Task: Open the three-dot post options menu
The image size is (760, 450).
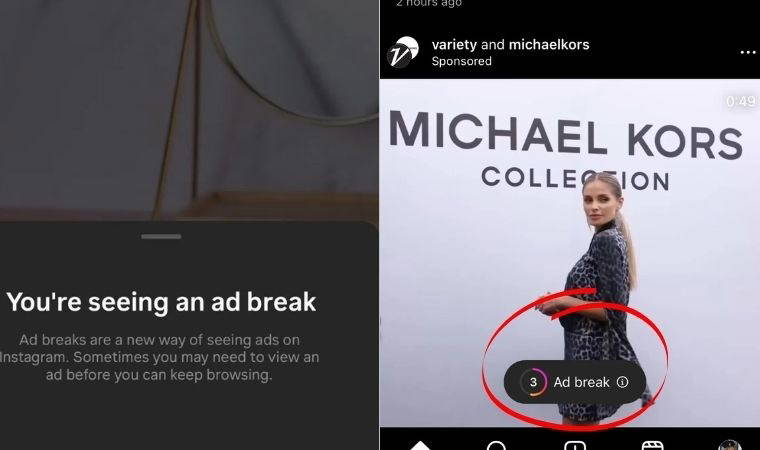Action: 748,52
